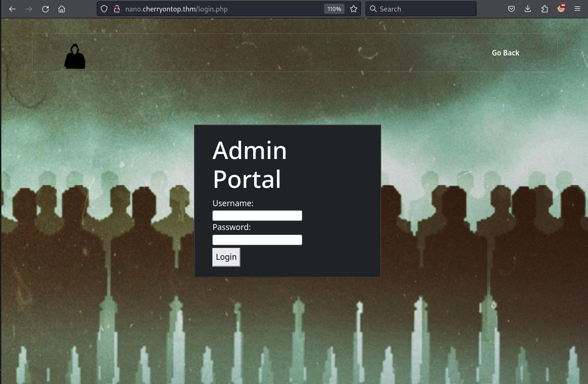Open the tracking protection shield
The image size is (588, 384).
pyautogui.click(x=104, y=9)
